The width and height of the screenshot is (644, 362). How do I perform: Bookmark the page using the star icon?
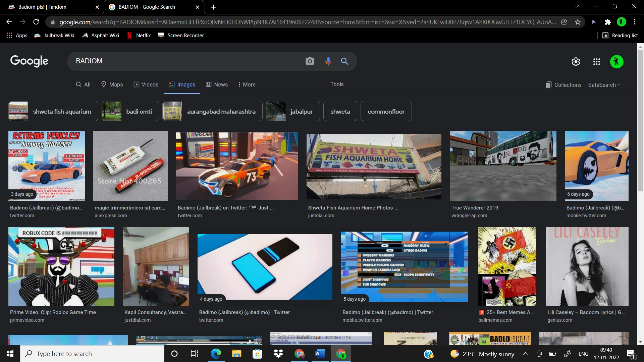(x=578, y=22)
